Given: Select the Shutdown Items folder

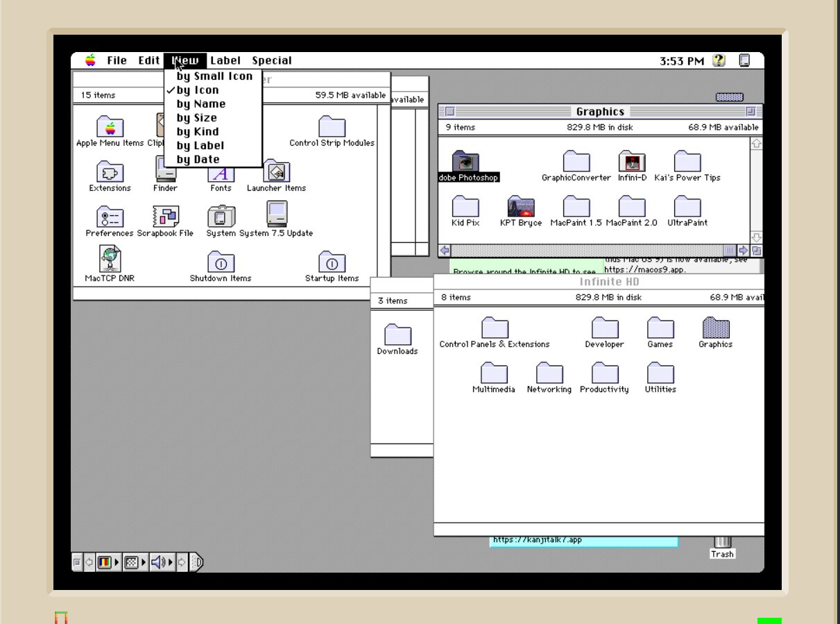Looking at the screenshot, I should (221, 262).
